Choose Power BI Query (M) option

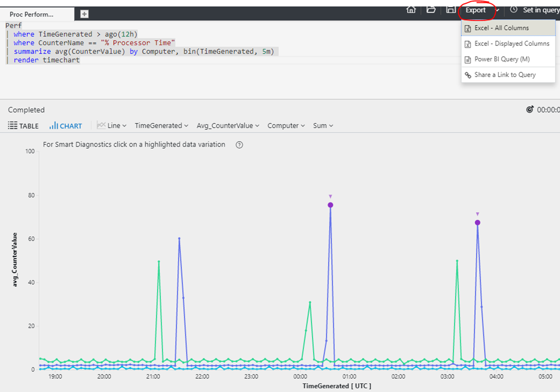point(501,59)
